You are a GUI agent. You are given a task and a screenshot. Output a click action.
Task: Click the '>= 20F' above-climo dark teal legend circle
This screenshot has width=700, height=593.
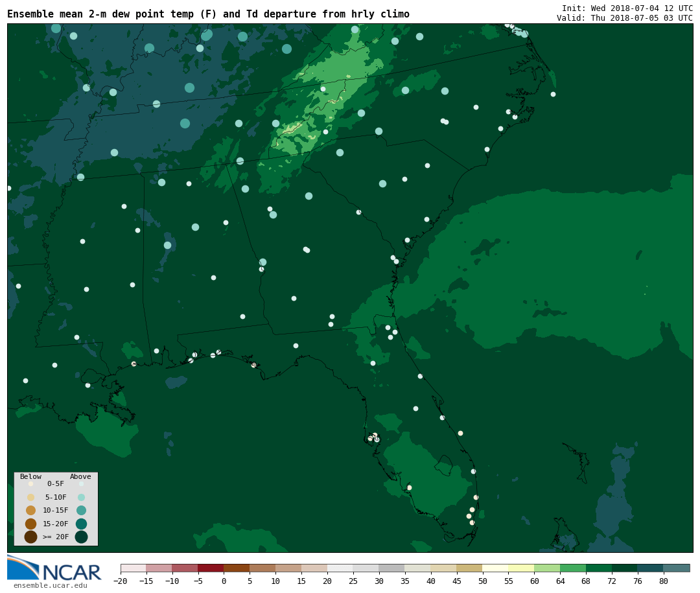coord(81,537)
